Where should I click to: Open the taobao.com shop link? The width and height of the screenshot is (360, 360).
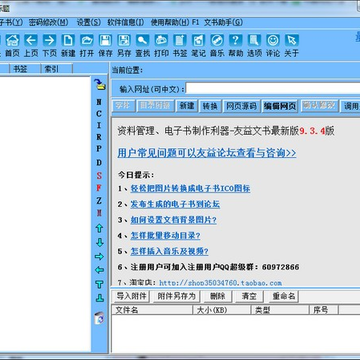coord(220,283)
